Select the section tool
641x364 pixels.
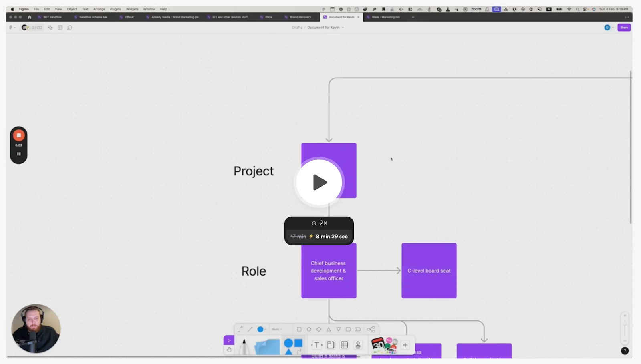click(330, 345)
